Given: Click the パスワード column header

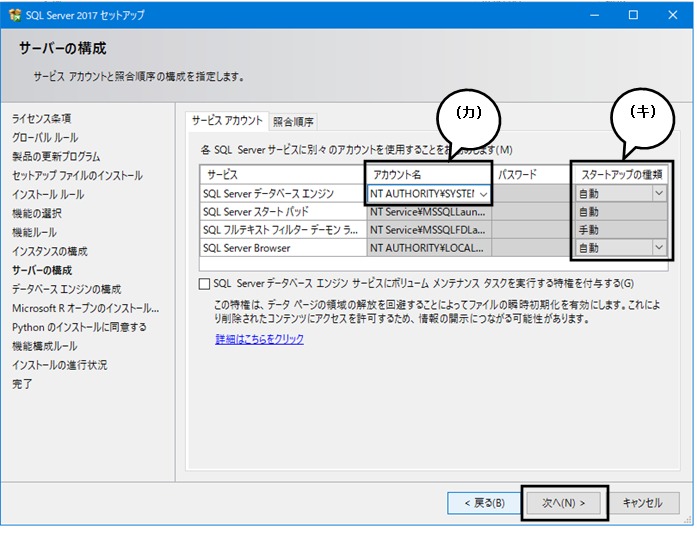Looking at the screenshot, I should (x=532, y=175).
